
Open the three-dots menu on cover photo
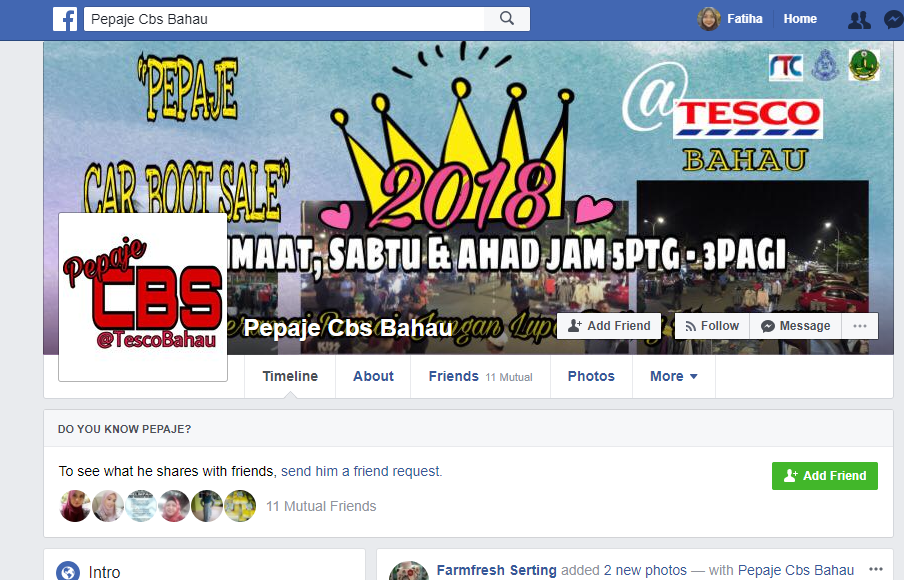click(860, 326)
